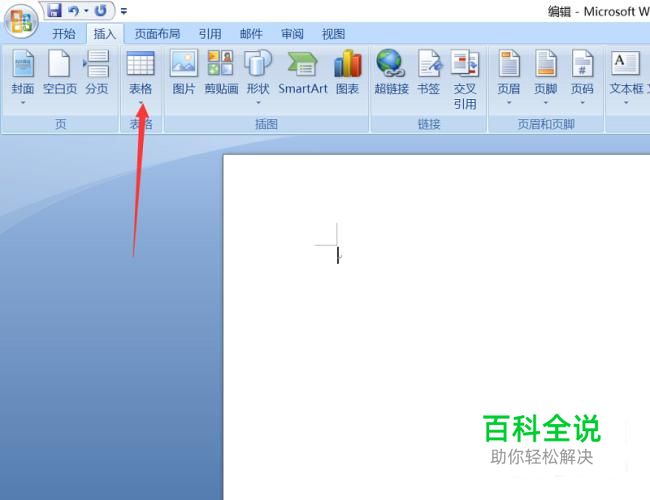Expand the 页脚 dropdown arrow
The height and width of the screenshot is (500, 650).
[x=546, y=102]
